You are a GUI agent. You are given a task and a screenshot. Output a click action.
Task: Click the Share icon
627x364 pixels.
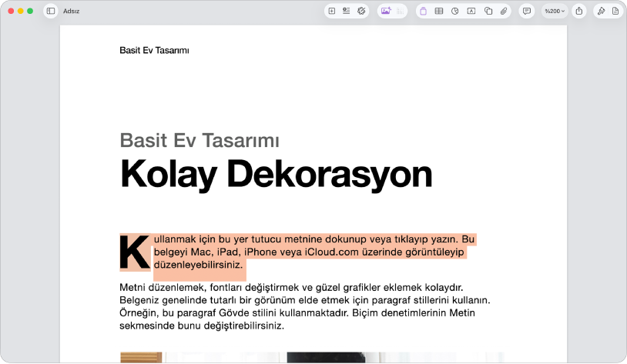click(x=579, y=12)
